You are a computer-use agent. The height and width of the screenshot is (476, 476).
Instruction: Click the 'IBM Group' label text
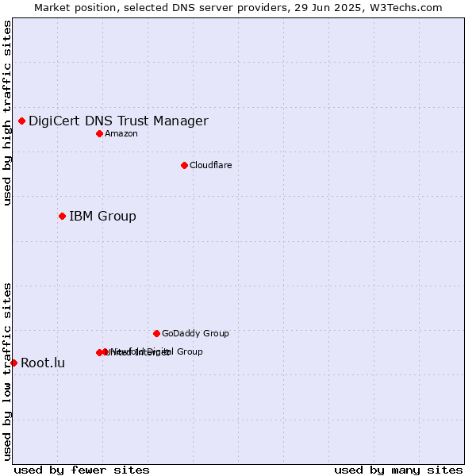pyautogui.click(x=102, y=216)
